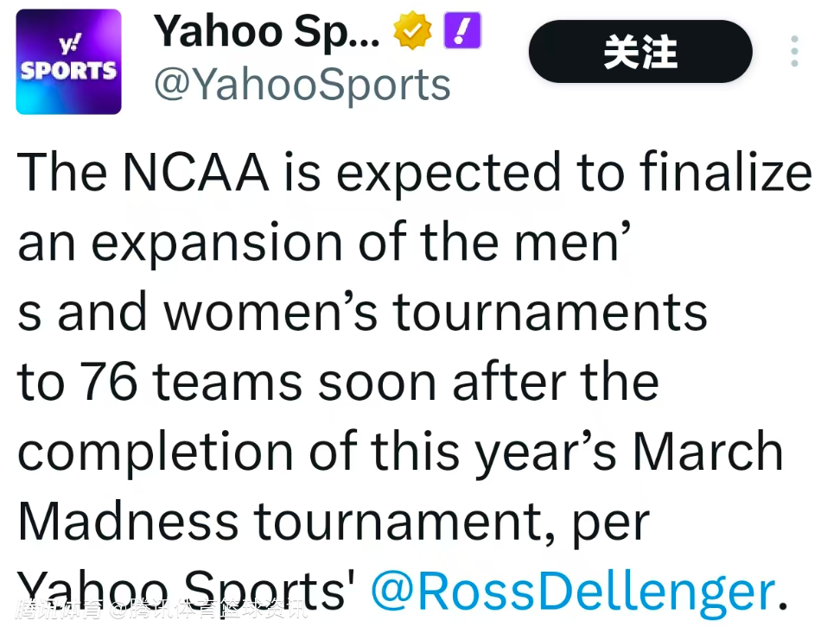Select the truncated "Yahoo Sp..." display name
840x633 pixels.
tap(265, 33)
